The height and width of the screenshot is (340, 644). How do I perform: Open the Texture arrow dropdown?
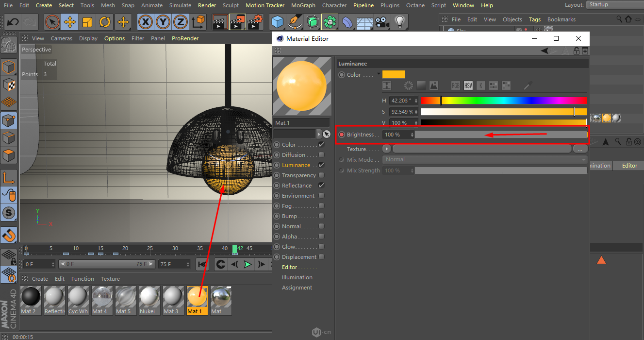click(x=387, y=149)
